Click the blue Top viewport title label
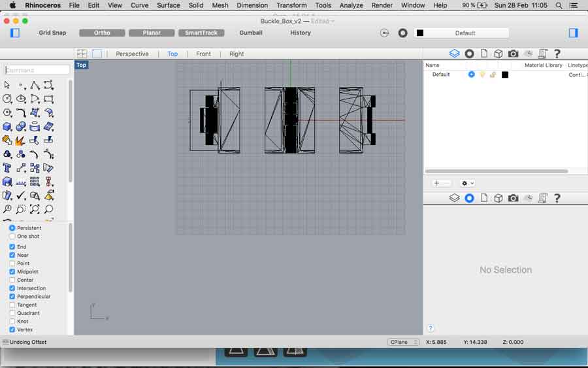 [x=82, y=65]
